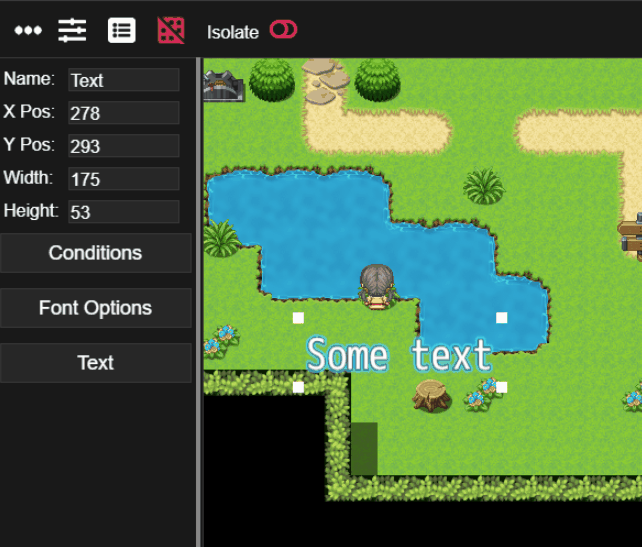Click the 'Name:' label
Viewport: 642px width, 547px height.
29,79
